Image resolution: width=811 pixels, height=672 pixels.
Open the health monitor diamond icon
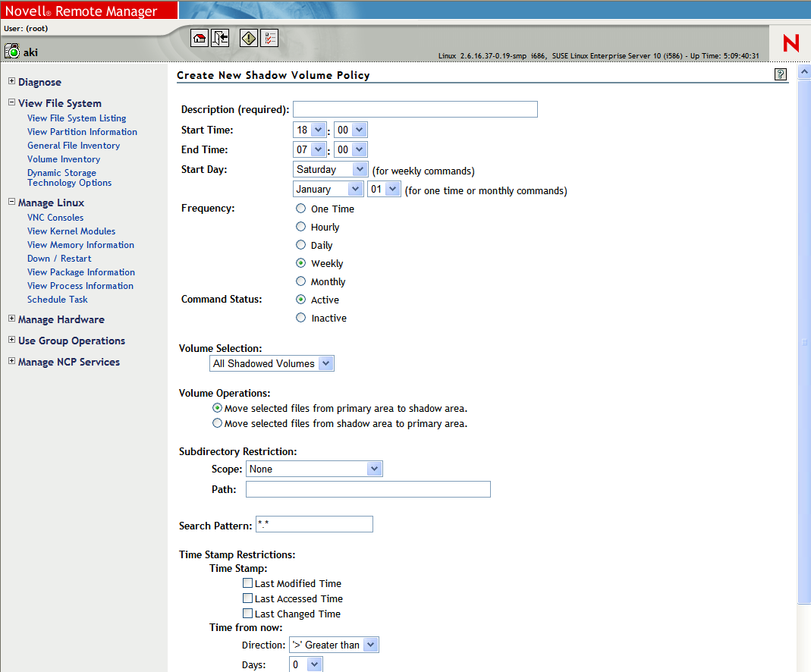pos(249,38)
